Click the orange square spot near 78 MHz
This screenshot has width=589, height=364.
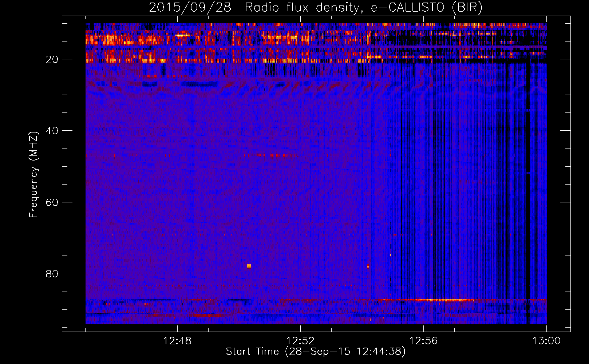point(249,266)
